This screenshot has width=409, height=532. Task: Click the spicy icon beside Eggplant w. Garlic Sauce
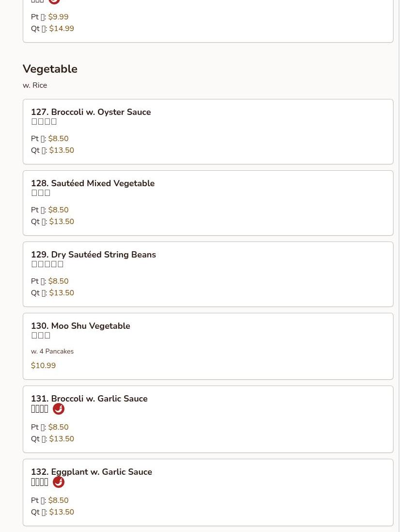tap(58, 482)
